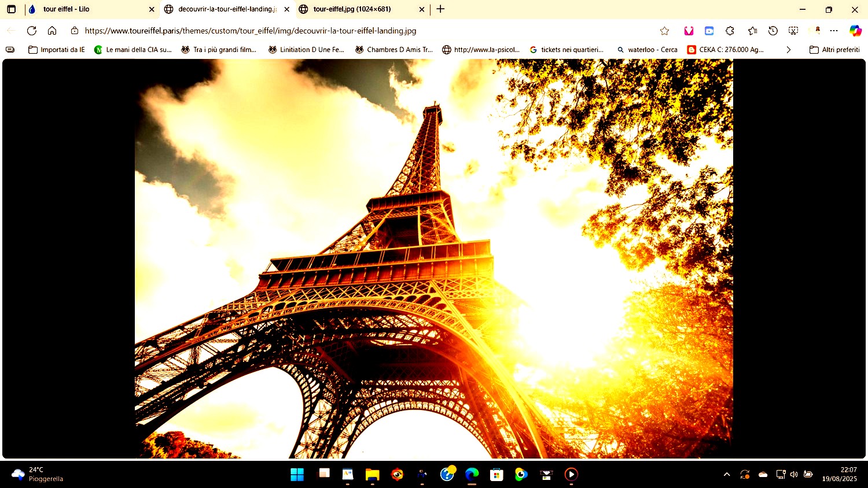The image size is (868, 488).
Task: Open OneDrive cloud tray icon
Action: 763,475
